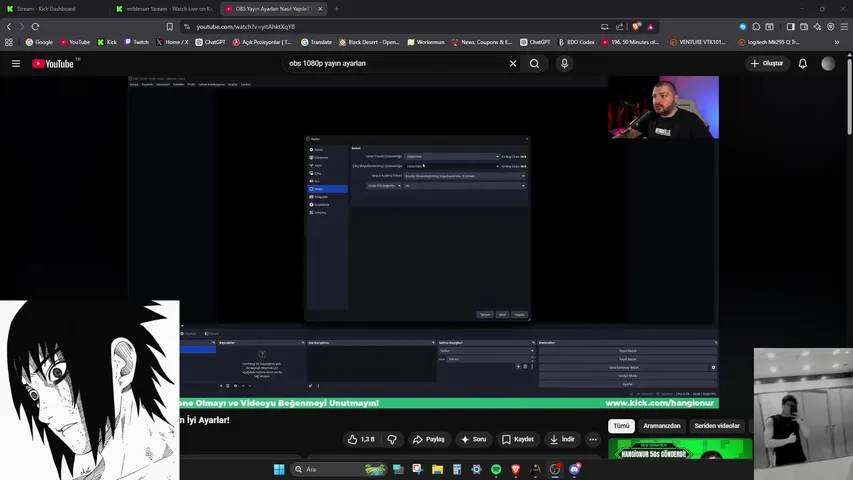Open the YouTube account avatar menu
853x480 pixels.
(x=828, y=64)
